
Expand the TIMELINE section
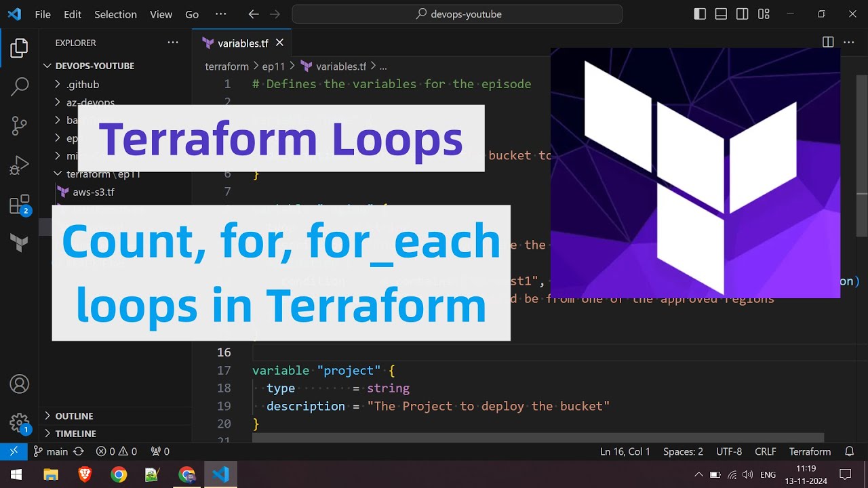(x=115, y=434)
